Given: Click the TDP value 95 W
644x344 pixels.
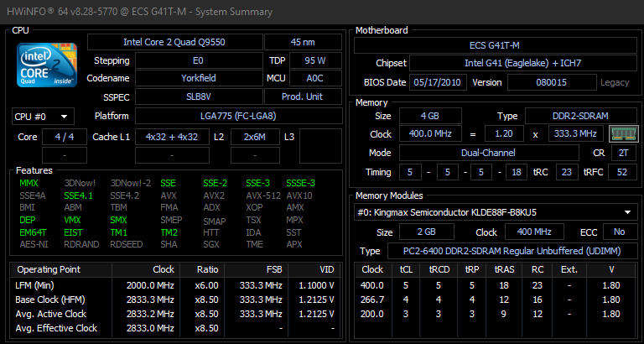Looking at the screenshot, I should 315,60.
